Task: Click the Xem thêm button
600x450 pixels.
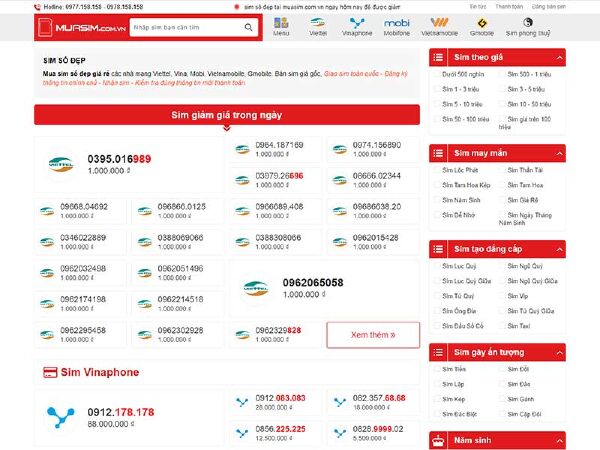Action: (373, 335)
